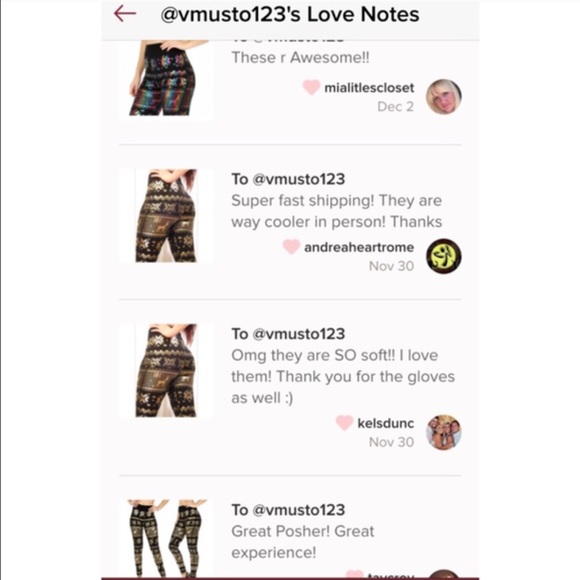Image resolution: width=580 pixels, height=580 pixels.
Task: Tap the heart beside andreaheartrome
Action: coord(291,247)
